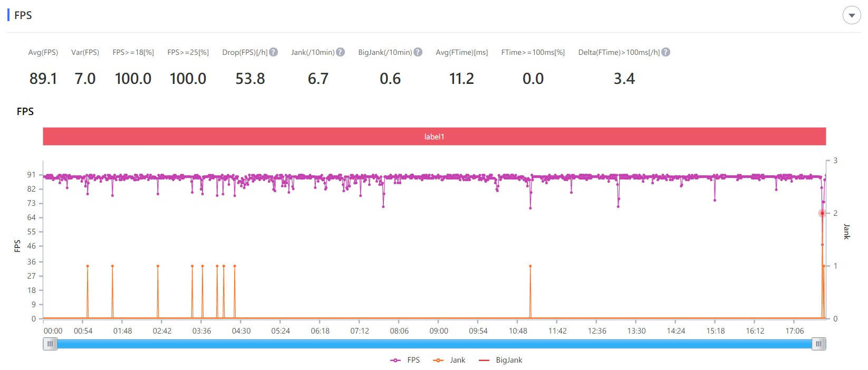
Task: Click help icon next to Drop(FPS)[/h]
Action: [274, 52]
